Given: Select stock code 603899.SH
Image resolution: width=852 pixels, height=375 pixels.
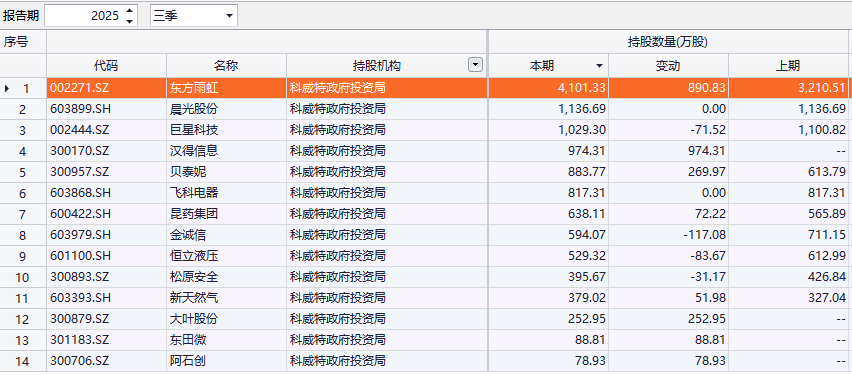Looking at the screenshot, I should pos(106,109).
